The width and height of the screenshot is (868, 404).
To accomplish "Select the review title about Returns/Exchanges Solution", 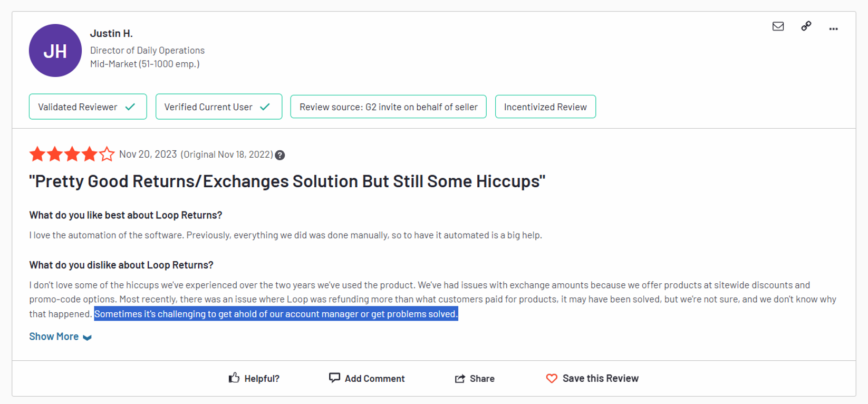I will pyautogui.click(x=287, y=181).
